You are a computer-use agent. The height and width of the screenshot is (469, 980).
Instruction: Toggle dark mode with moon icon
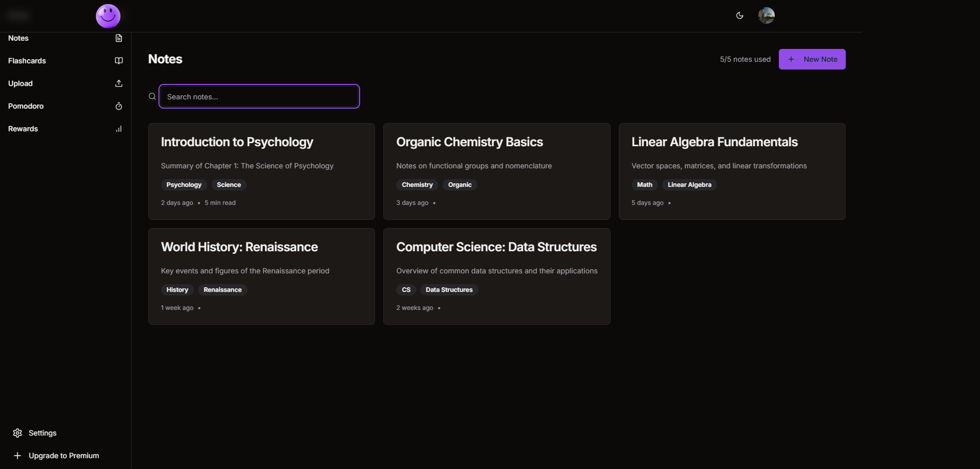tap(739, 15)
